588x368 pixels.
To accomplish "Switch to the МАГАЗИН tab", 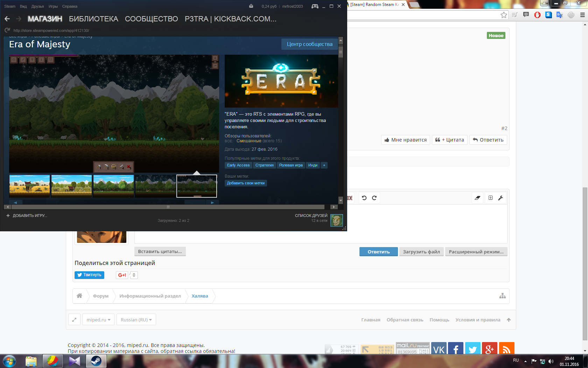I will 45,19.
